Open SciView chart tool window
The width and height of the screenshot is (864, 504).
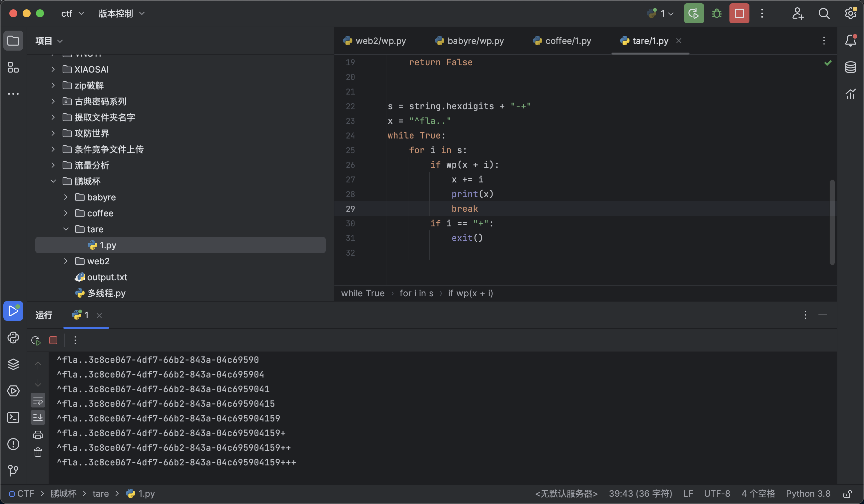click(x=850, y=94)
